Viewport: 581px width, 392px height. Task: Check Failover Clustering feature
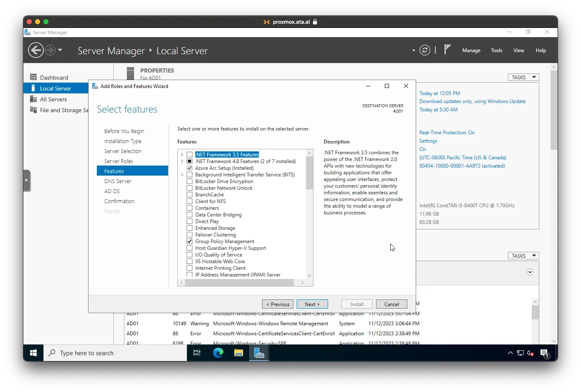[x=189, y=235]
